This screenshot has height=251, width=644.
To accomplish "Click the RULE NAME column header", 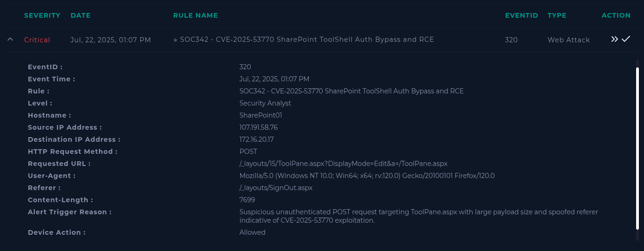I will [x=195, y=15].
